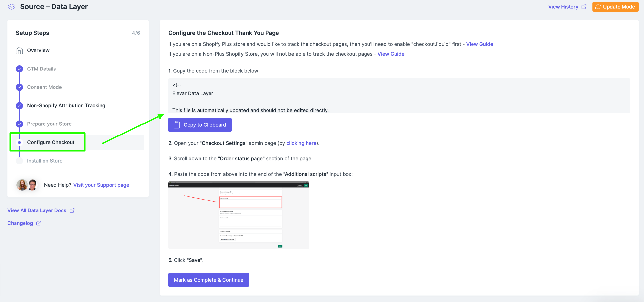644x302 pixels.
Task: Open the Install on Store step
Action: coord(45,161)
